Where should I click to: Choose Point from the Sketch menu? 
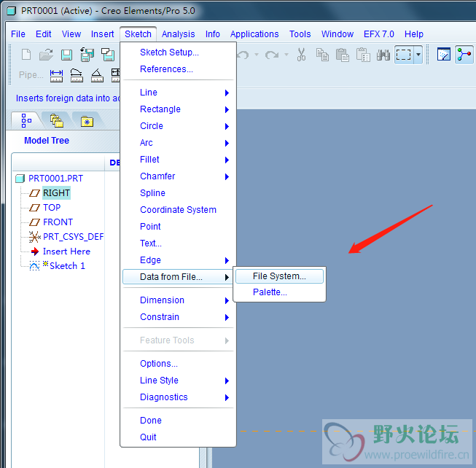pyautogui.click(x=178, y=227)
